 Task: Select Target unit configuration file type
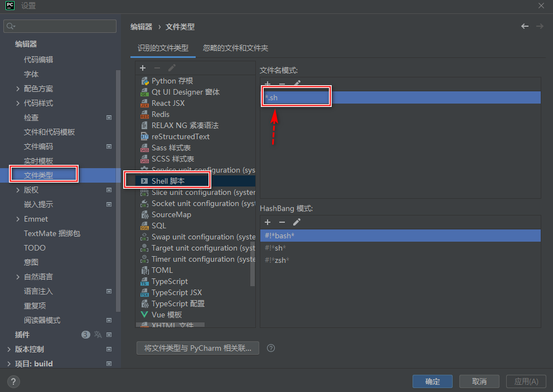coord(195,248)
